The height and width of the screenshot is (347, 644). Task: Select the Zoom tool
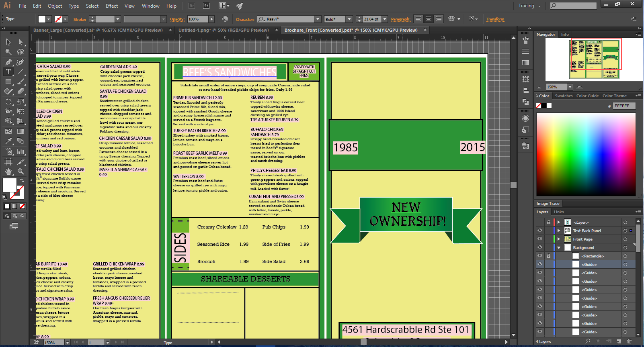[x=21, y=171]
